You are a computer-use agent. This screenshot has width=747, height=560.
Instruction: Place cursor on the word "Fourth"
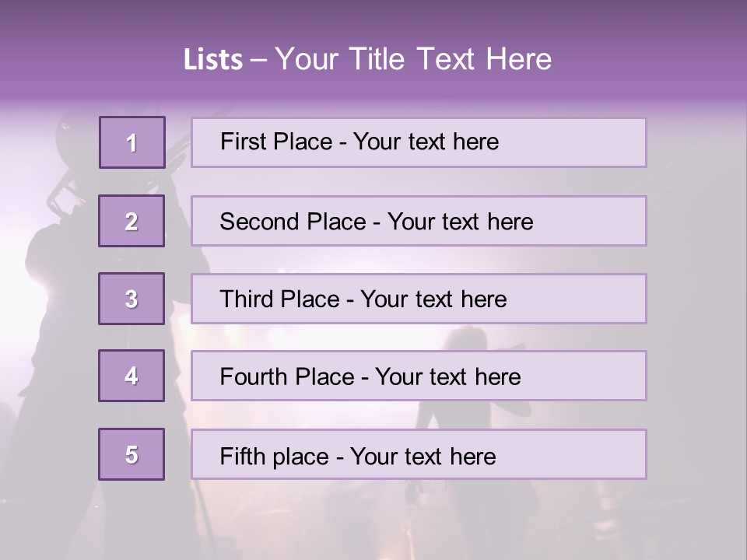pyautogui.click(x=254, y=377)
